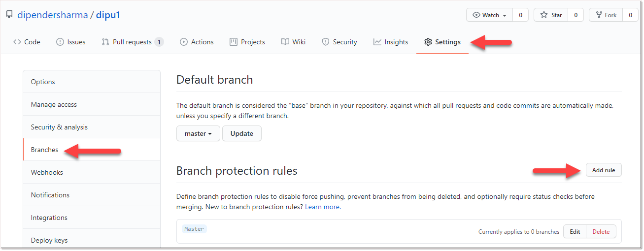This screenshot has width=644, height=251.
Task: Open the Wiki tab
Action: coord(294,42)
